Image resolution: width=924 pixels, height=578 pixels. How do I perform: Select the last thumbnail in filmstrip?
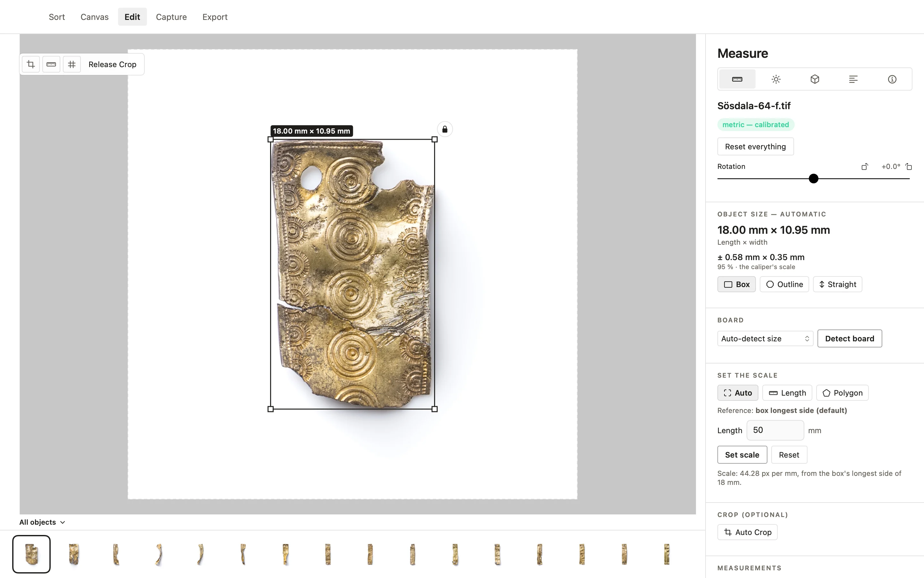pyautogui.click(x=666, y=554)
